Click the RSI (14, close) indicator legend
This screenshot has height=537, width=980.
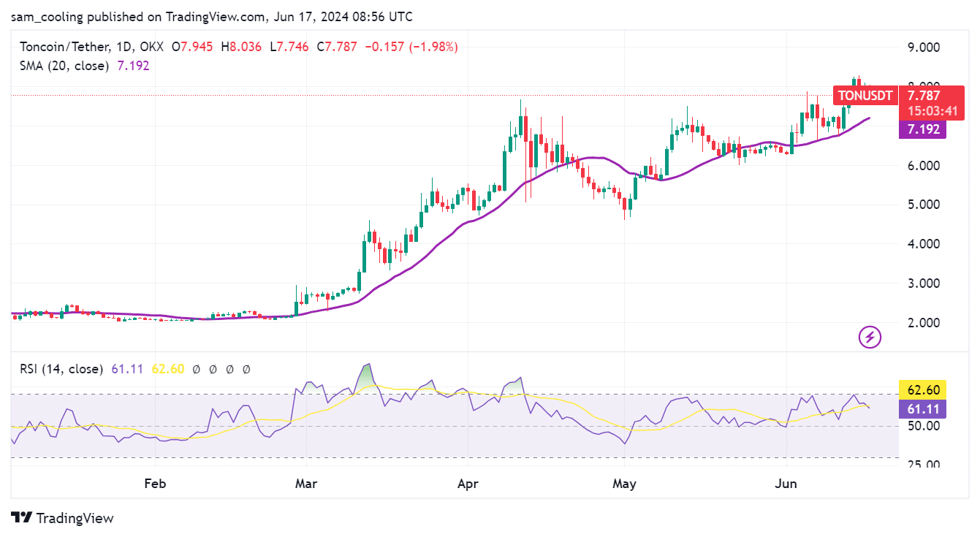point(61,369)
